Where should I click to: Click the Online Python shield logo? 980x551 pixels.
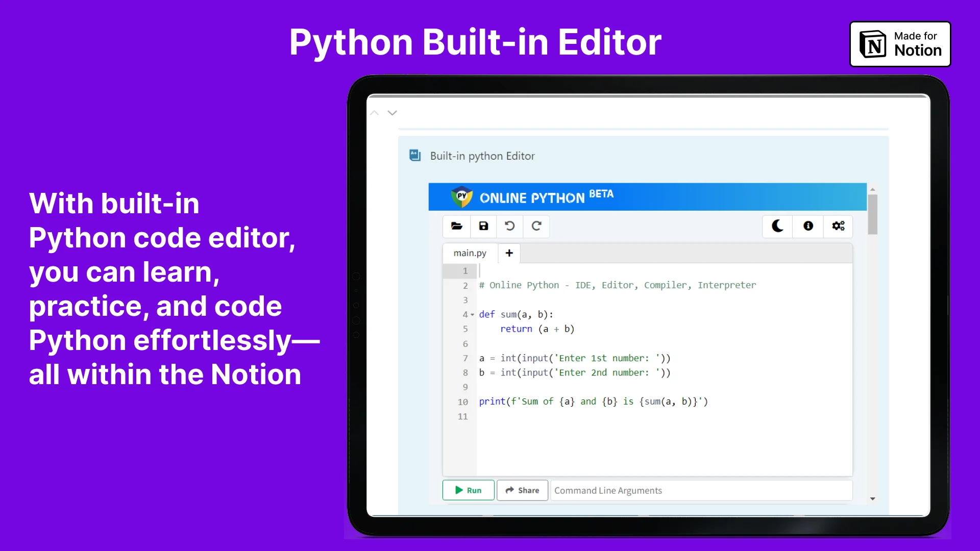(462, 197)
